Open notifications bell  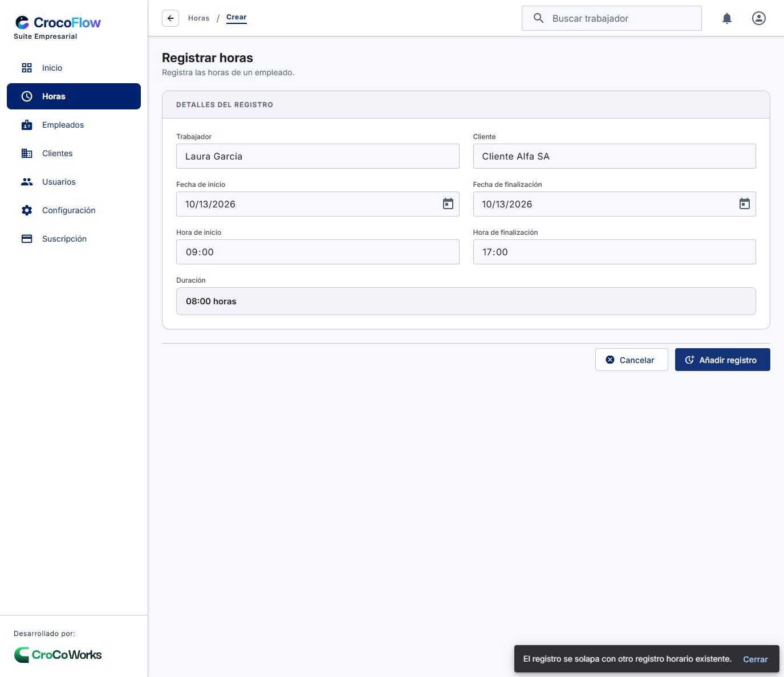(727, 18)
